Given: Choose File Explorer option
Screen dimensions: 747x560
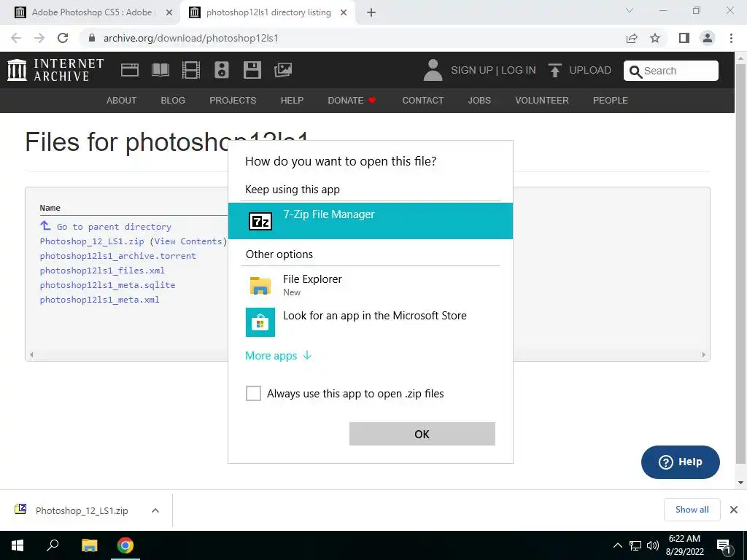Looking at the screenshot, I should point(370,285).
